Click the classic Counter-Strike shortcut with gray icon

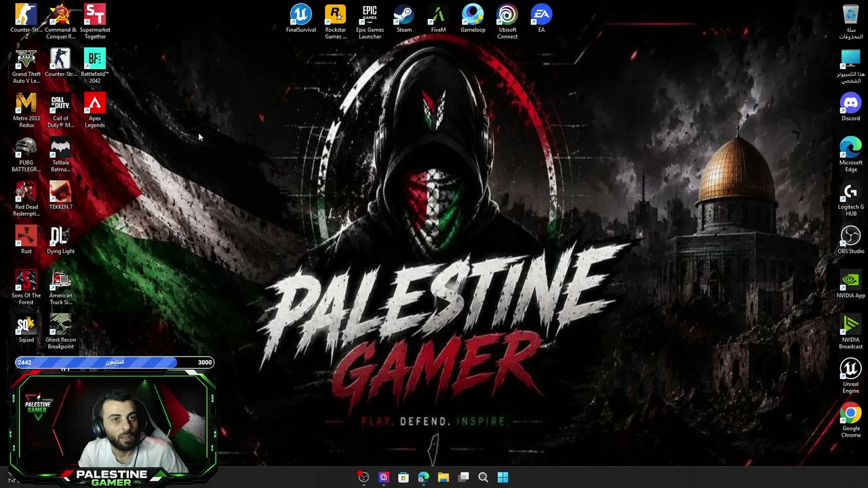pyautogui.click(x=60, y=63)
